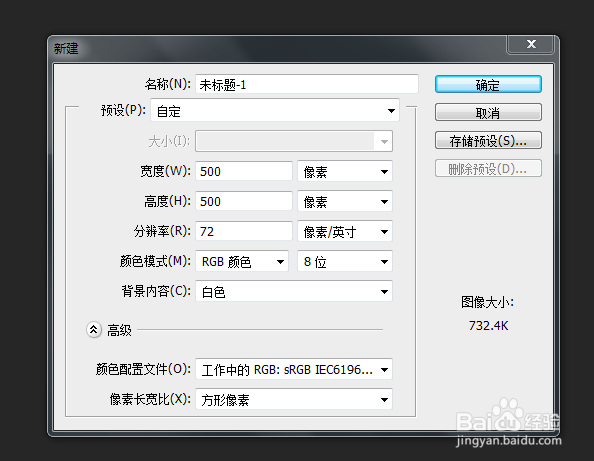Open the 颜色配置文件 dropdown

(x=294, y=369)
